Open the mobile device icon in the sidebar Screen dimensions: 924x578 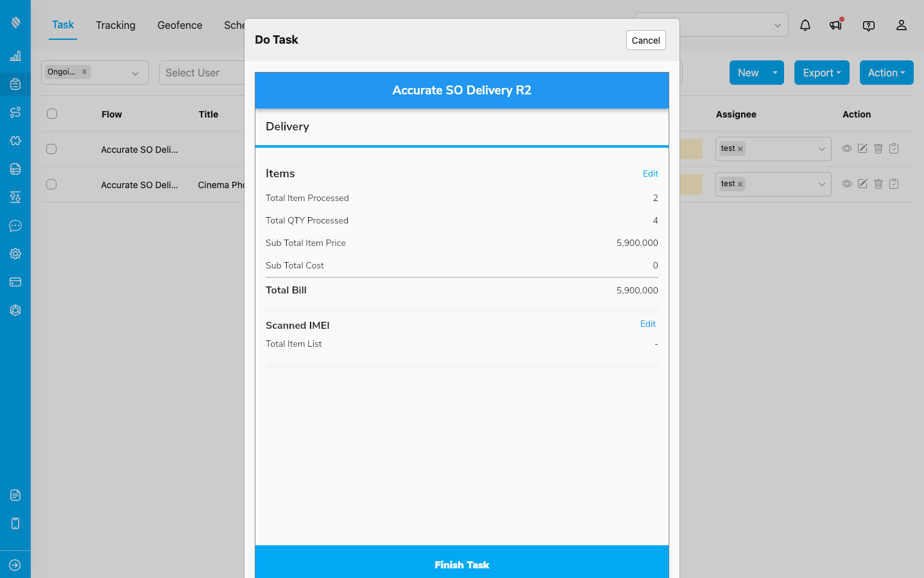click(x=15, y=523)
